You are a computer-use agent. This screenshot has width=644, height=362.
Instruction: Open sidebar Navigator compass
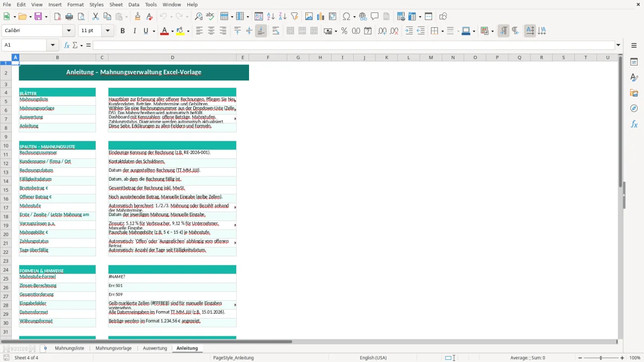coord(634,108)
